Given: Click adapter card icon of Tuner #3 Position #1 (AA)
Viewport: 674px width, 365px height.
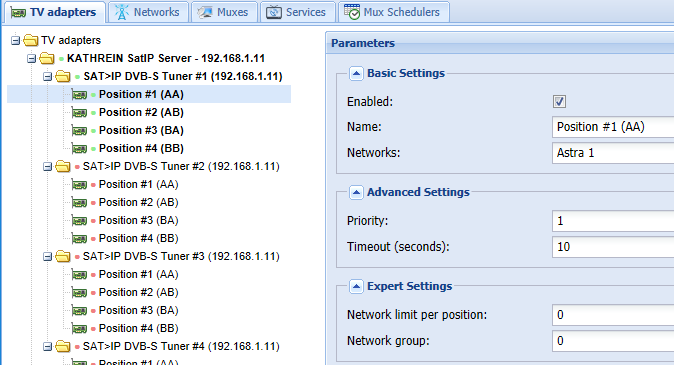Looking at the screenshot, I should tap(80, 275).
